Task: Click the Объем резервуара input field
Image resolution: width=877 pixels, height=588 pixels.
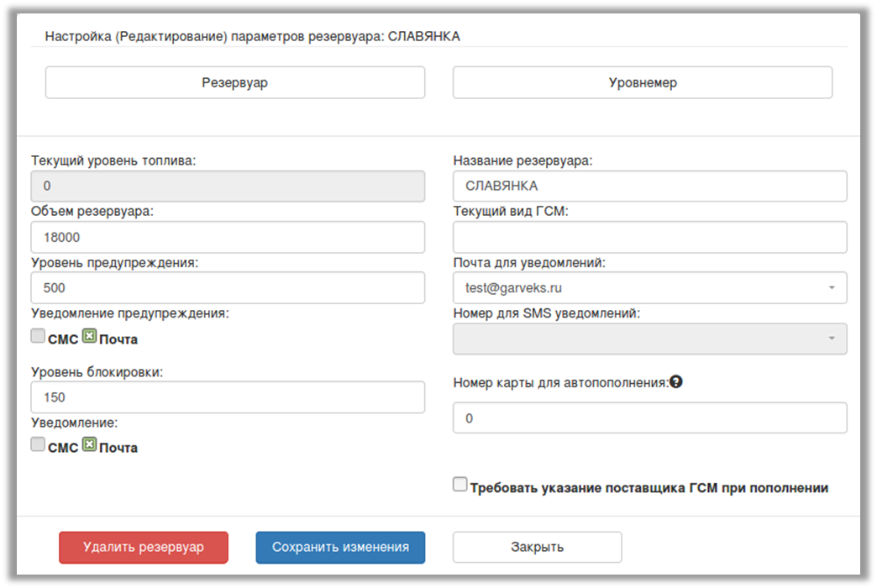Action: [228, 237]
